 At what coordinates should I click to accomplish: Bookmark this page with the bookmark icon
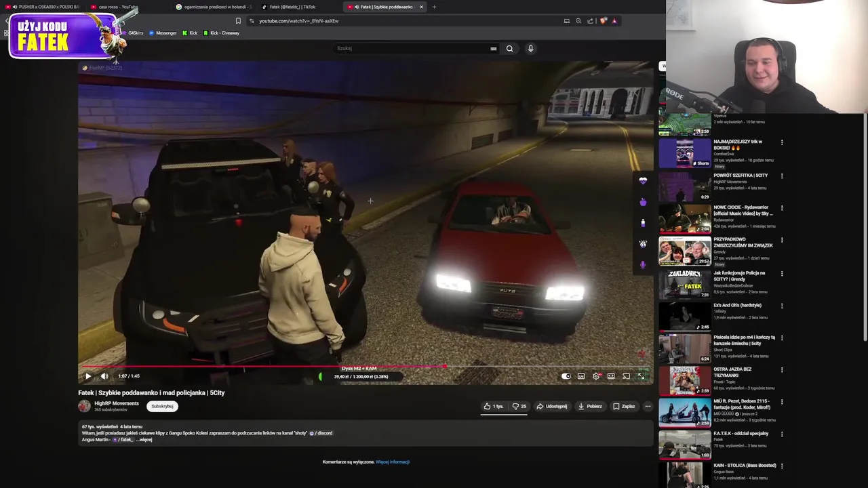click(x=238, y=21)
